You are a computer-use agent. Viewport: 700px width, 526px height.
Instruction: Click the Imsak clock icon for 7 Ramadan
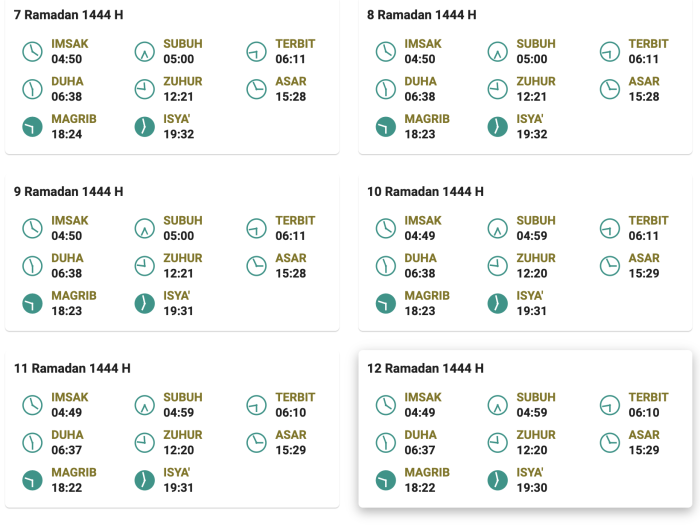tap(33, 51)
